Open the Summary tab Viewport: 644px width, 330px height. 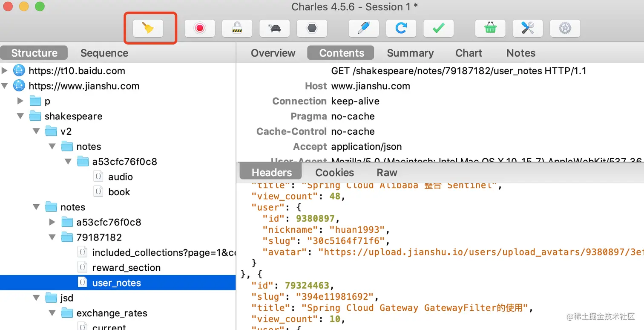[410, 53]
